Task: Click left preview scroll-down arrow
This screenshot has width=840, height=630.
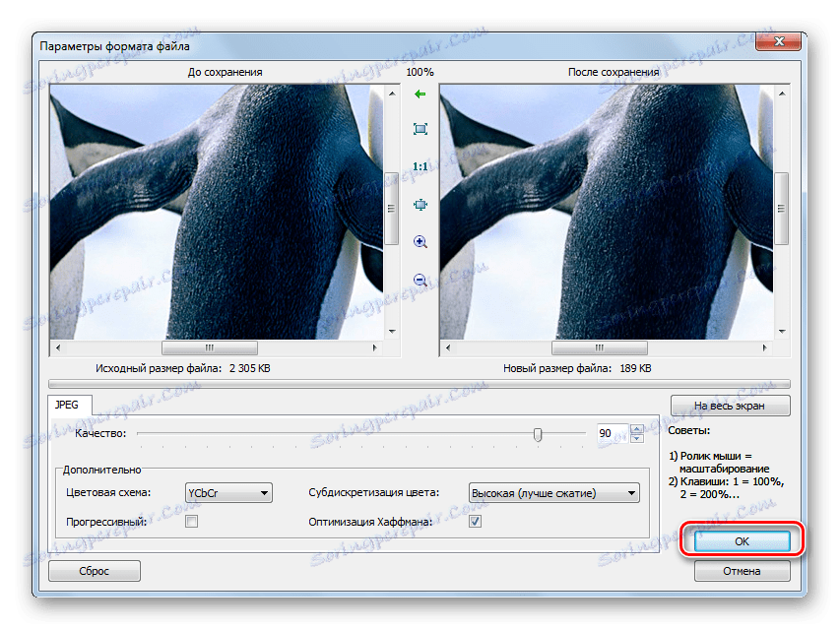Action: pyautogui.click(x=392, y=332)
